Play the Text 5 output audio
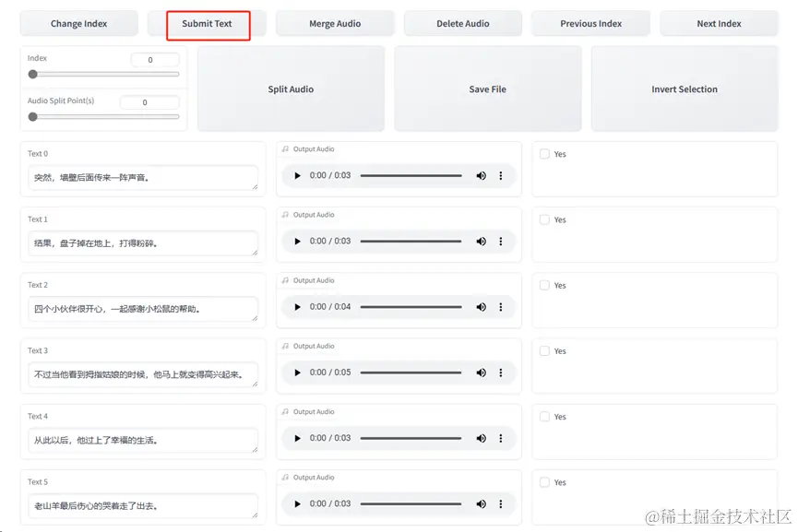Viewport: 798px width, 532px height. (297, 504)
